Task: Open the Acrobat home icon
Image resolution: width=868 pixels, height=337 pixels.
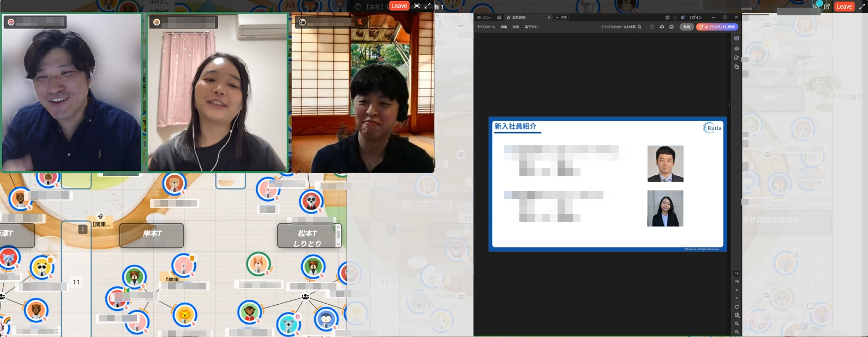Action: 499,17
